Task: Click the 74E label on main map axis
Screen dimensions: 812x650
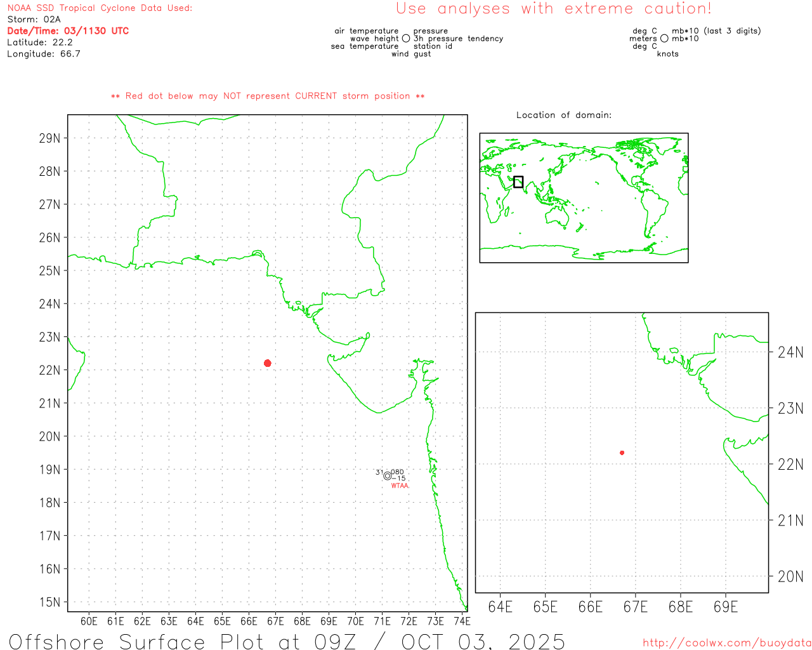Action: [462, 621]
